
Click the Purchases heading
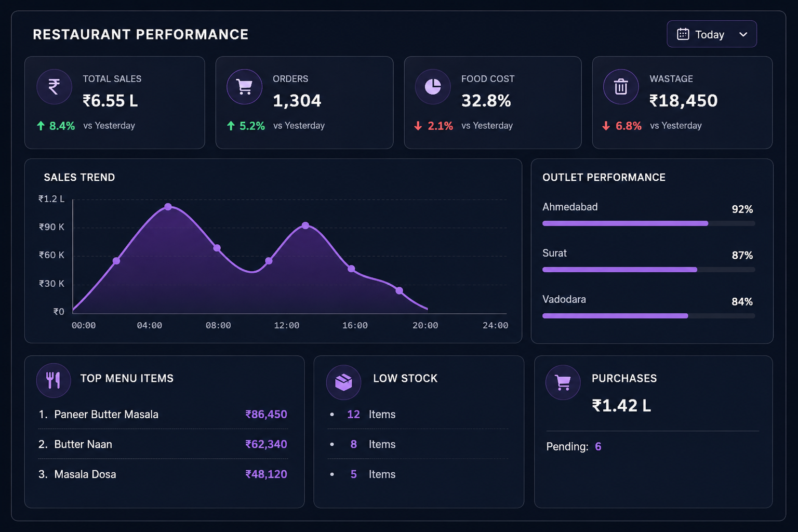pyautogui.click(x=624, y=379)
